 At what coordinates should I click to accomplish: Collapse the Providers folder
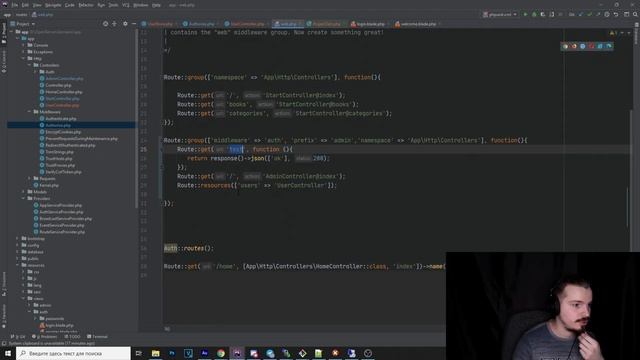23,198
